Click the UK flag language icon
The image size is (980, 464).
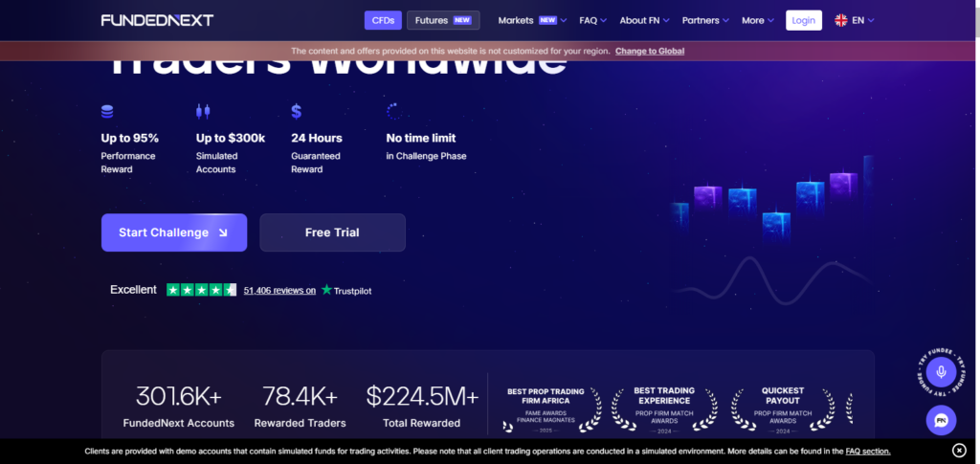[841, 20]
